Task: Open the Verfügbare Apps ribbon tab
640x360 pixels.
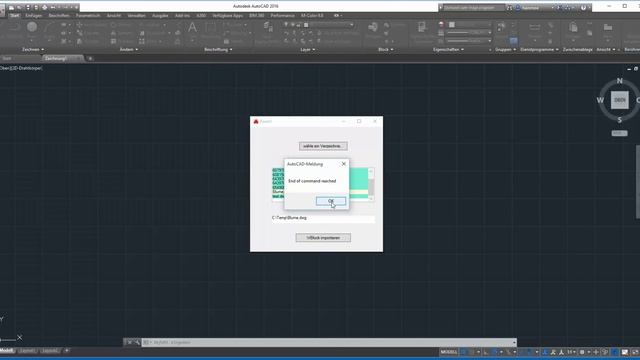Action: click(227, 16)
